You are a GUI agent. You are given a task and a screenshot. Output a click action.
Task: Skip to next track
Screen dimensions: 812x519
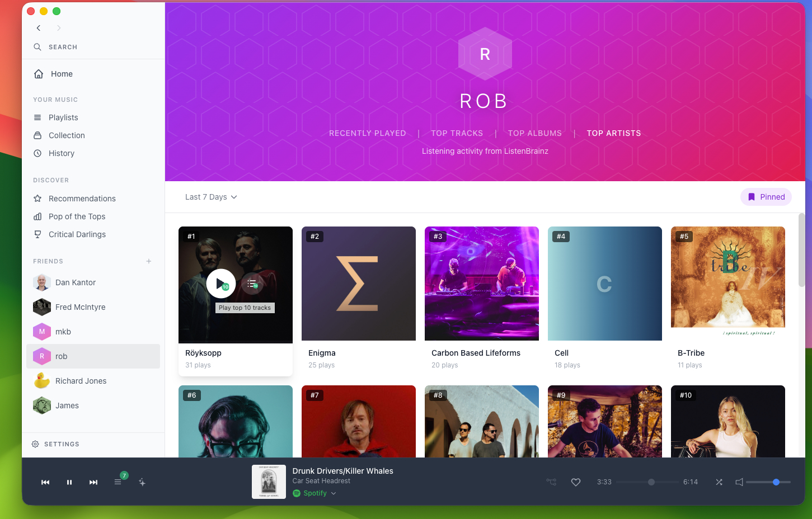click(x=93, y=482)
